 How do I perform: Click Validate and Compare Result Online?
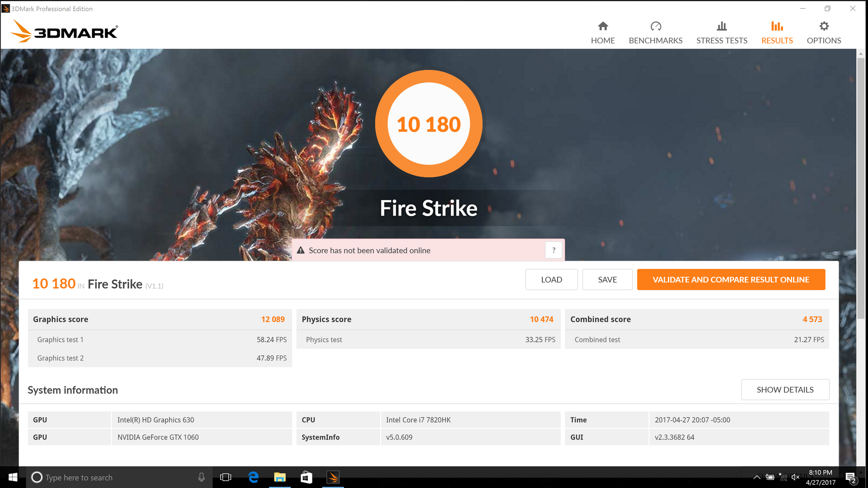point(731,280)
